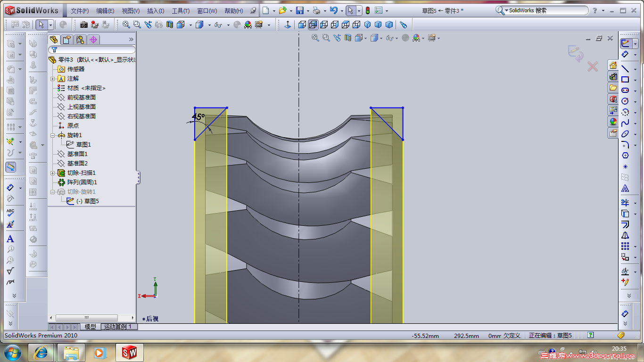This screenshot has height=362, width=644.
Task: Select the Sketch Fillet tool
Action: coord(625,144)
